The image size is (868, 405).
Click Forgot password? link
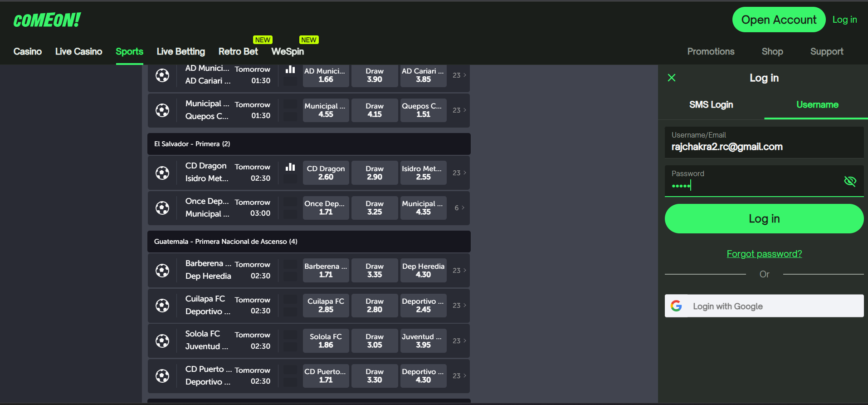coord(764,254)
